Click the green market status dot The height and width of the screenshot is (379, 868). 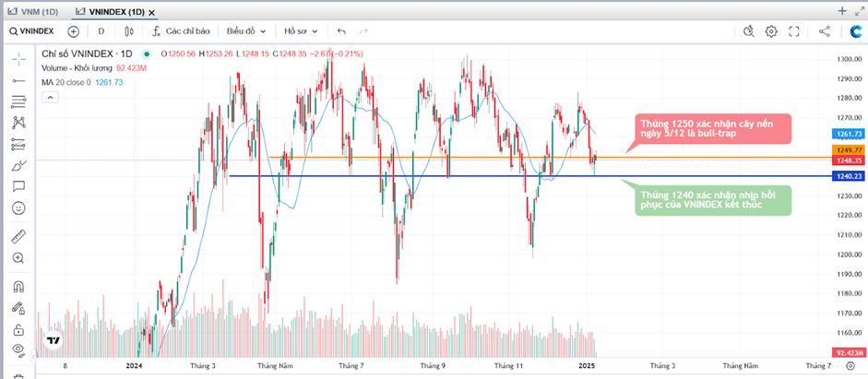point(146,53)
